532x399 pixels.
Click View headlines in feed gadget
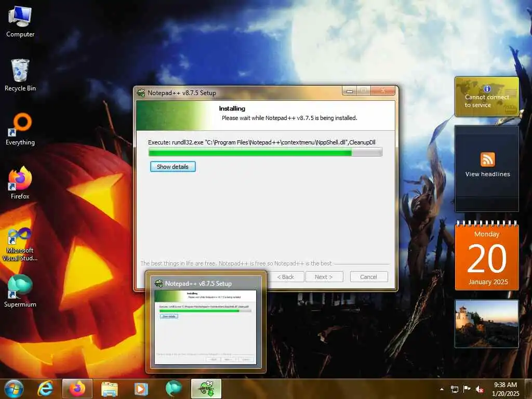[x=487, y=174]
